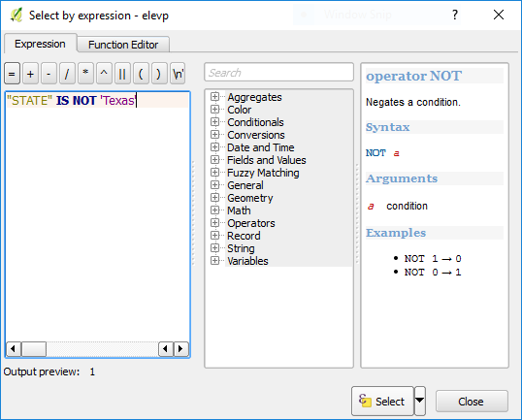The height and width of the screenshot is (420, 522).
Task: Click the QGIS icon in the title bar
Action: point(16,16)
